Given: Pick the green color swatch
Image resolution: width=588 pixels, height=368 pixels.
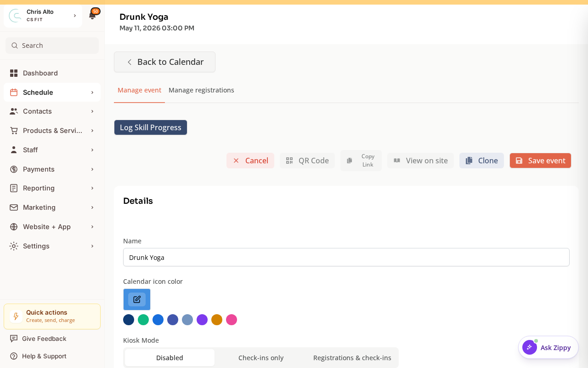Looking at the screenshot, I should tap(143, 320).
